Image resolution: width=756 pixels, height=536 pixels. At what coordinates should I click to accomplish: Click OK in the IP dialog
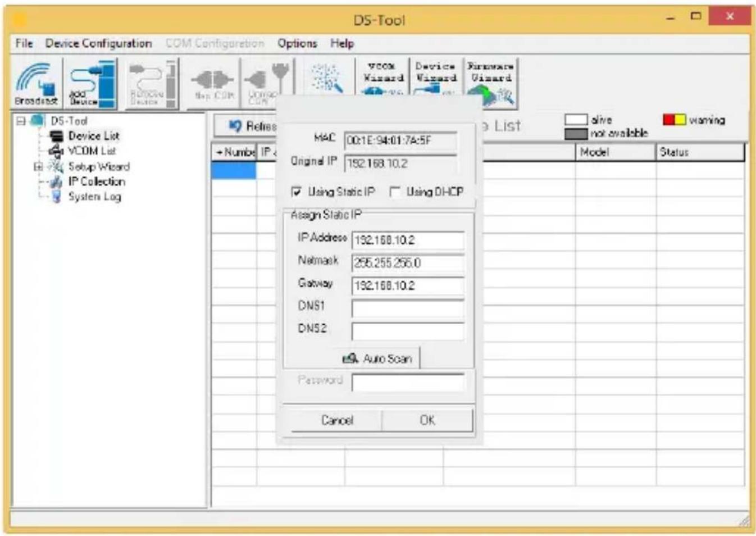tap(427, 420)
